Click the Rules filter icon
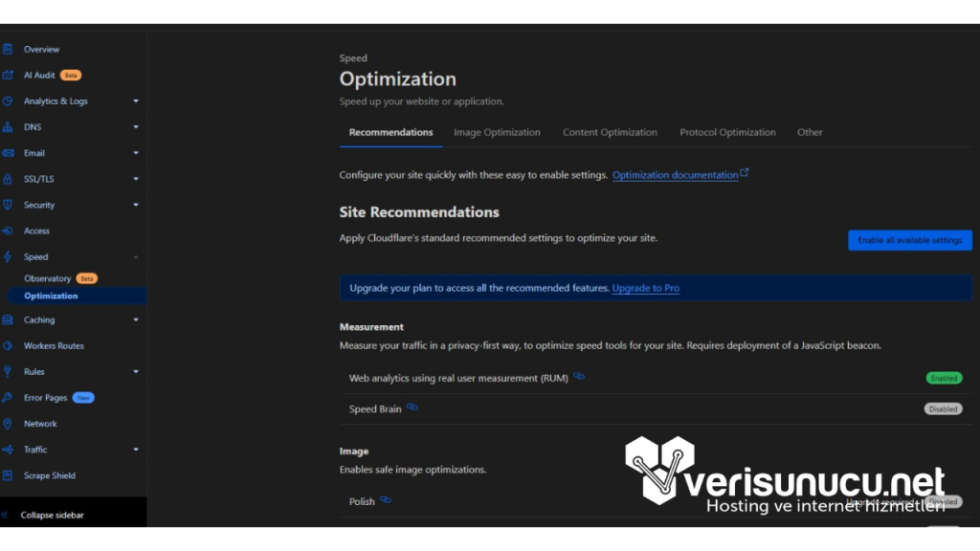 (8, 372)
